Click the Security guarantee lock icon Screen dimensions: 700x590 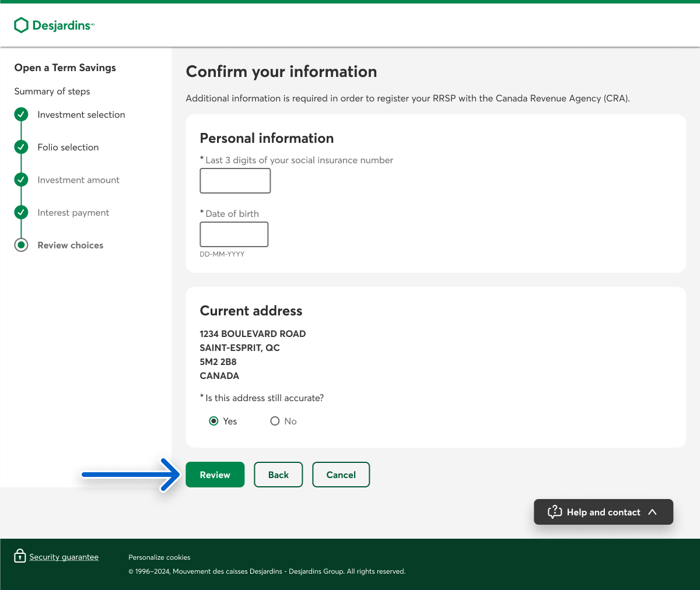tap(20, 556)
